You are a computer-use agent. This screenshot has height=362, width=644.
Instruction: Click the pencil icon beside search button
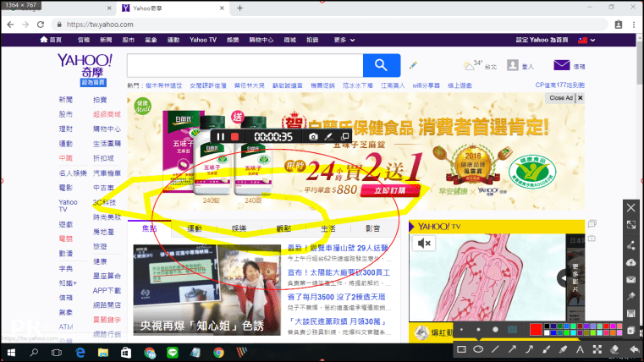(x=413, y=65)
